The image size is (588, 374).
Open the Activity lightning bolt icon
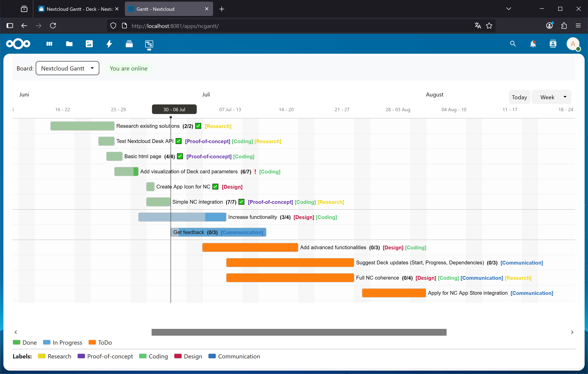pos(109,44)
